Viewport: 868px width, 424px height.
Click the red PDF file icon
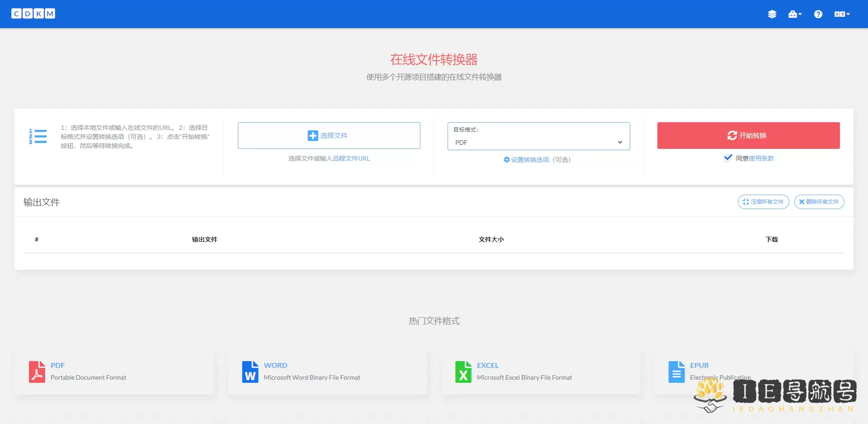click(37, 372)
